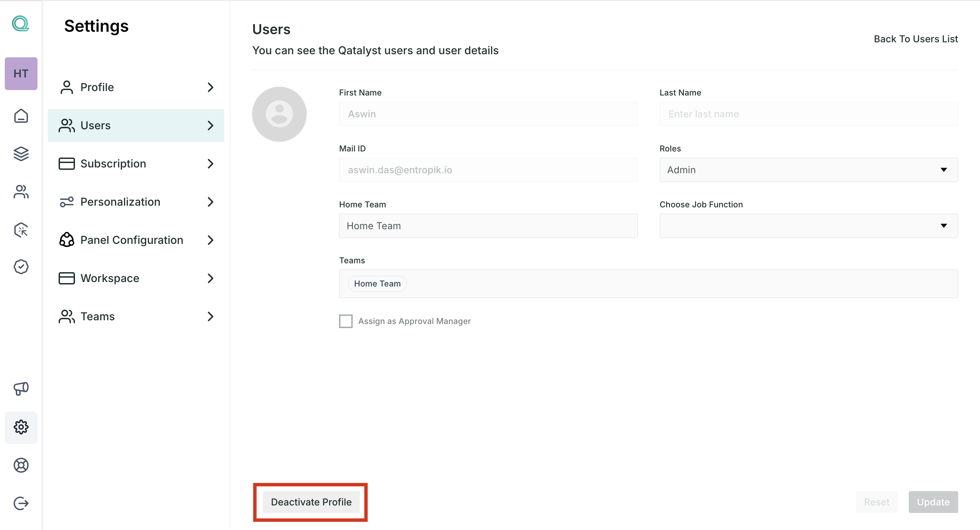
Task: Click the Mail ID field
Action: click(x=488, y=170)
